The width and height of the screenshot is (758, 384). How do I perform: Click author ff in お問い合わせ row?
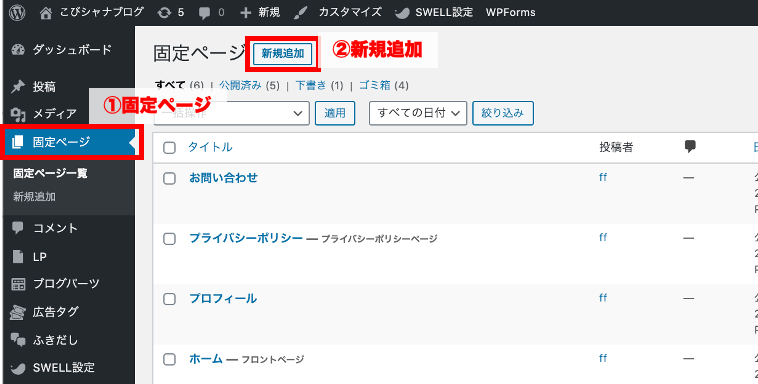[603, 177]
